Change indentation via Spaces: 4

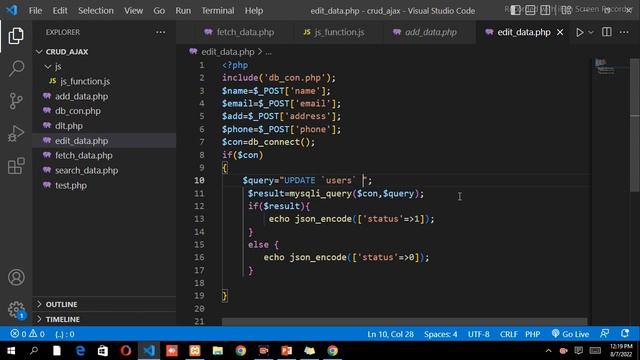pyautogui.click(x=440, y=334)
